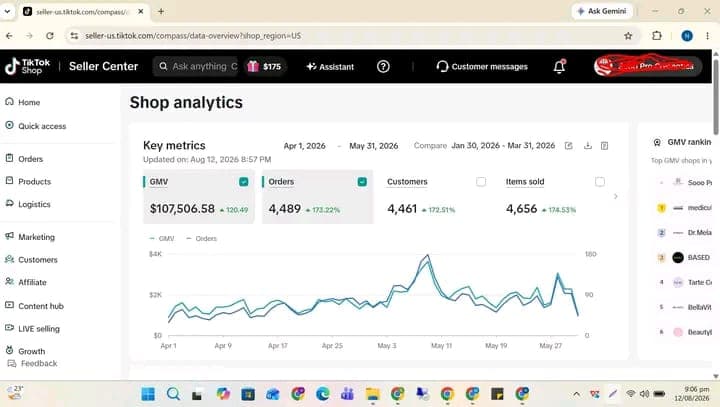The height and width of the screenshot is (407, 720).
Task: Open a new browser tab
Action: (161, 11)
